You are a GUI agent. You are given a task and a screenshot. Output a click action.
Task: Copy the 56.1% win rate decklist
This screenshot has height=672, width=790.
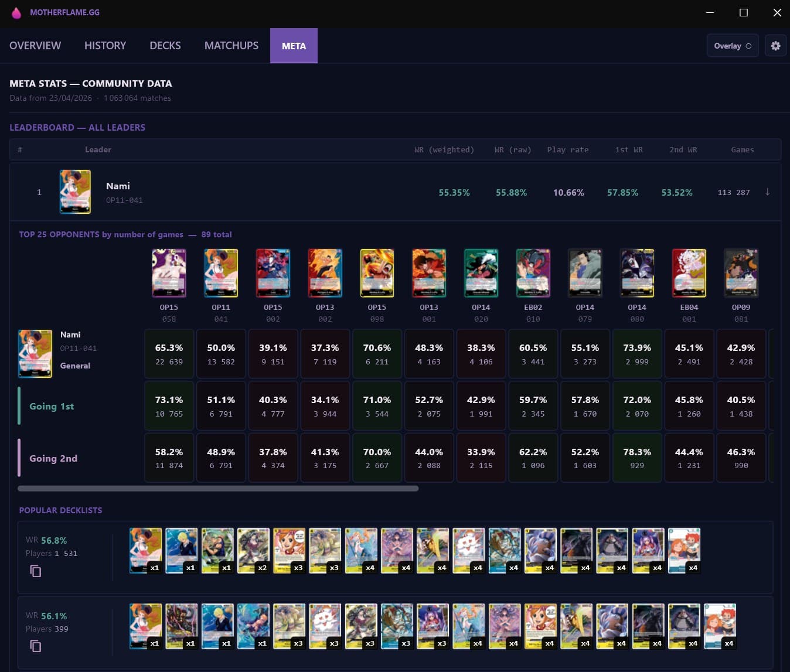coord(36,646)
